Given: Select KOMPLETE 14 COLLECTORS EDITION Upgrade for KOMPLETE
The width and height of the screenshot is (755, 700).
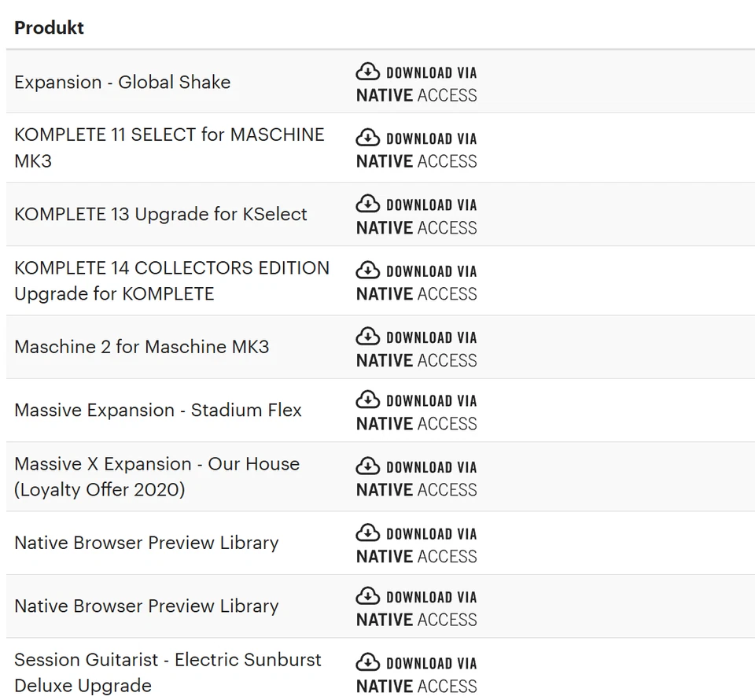Looking at the screenshot, I should tap(171, 281).
